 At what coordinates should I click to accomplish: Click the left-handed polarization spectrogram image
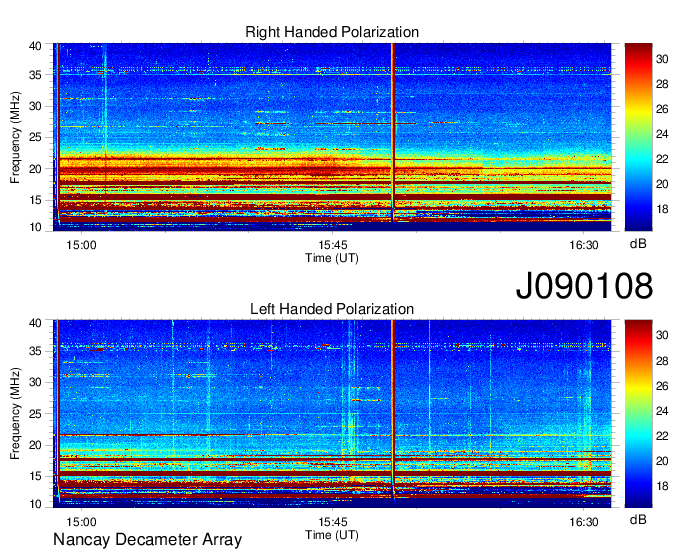pyautogui.click(x=332, y=414)
